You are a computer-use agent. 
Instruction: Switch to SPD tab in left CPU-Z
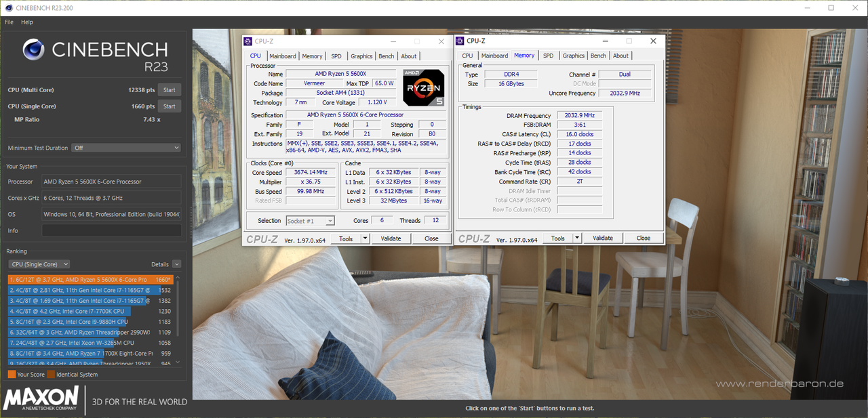(x=336, y=56)
